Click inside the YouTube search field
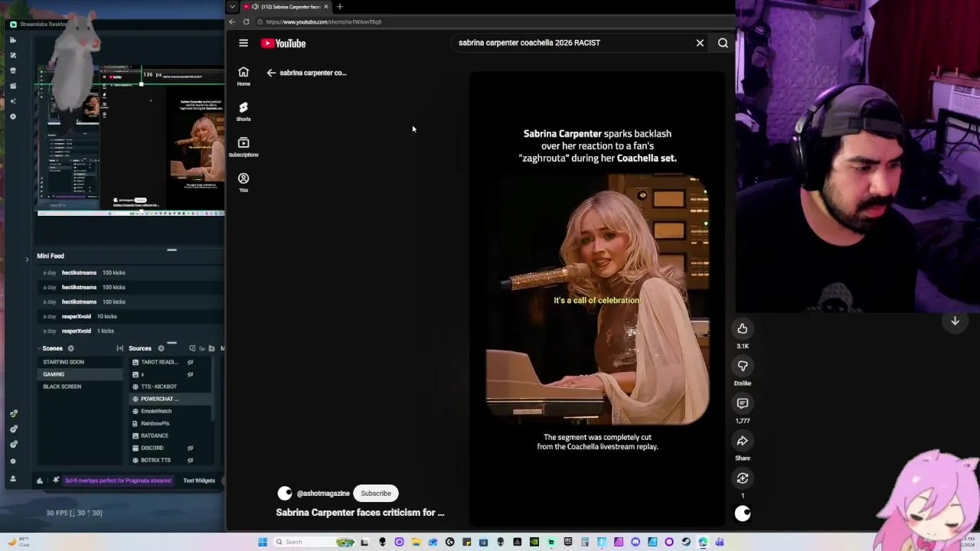 574,43
